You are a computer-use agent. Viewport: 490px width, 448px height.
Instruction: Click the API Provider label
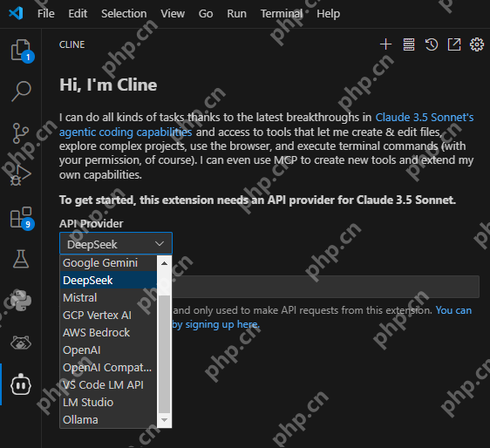[92, 224]
